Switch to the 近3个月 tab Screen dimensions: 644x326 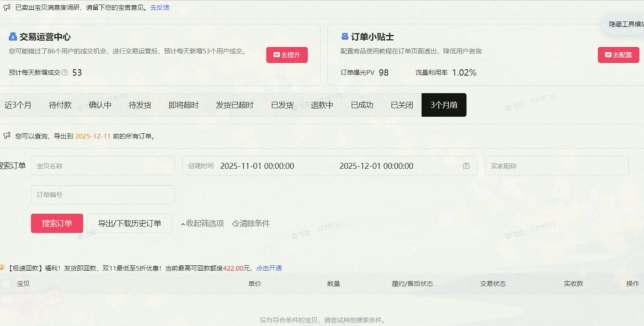pos(18,105)
